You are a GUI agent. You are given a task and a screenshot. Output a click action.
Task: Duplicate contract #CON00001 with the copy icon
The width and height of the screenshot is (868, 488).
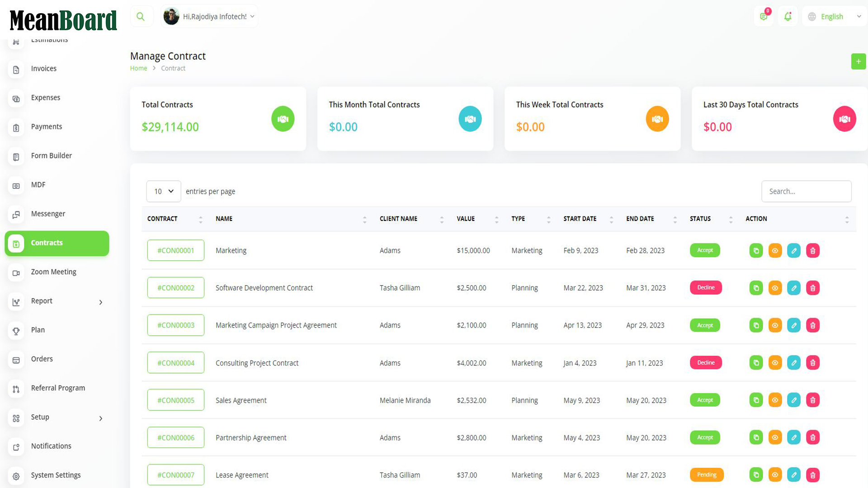coord(756,251)
